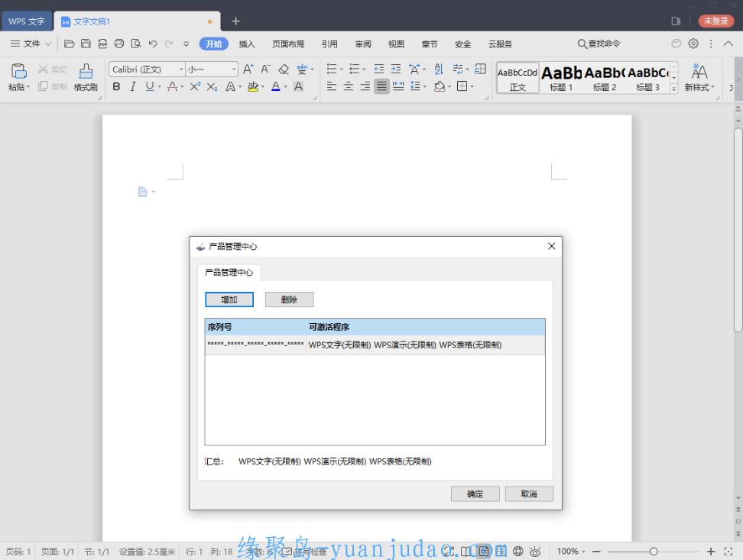The height and width of the screenshot is (560, 743).
Task: Zoom in with the plus button
Action: click(x=711, y=551)
